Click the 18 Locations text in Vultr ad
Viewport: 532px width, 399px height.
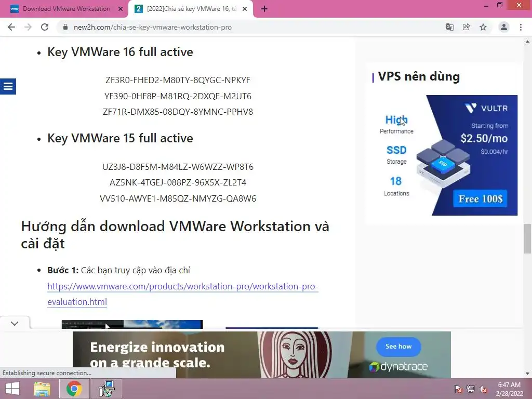point(396,186)
